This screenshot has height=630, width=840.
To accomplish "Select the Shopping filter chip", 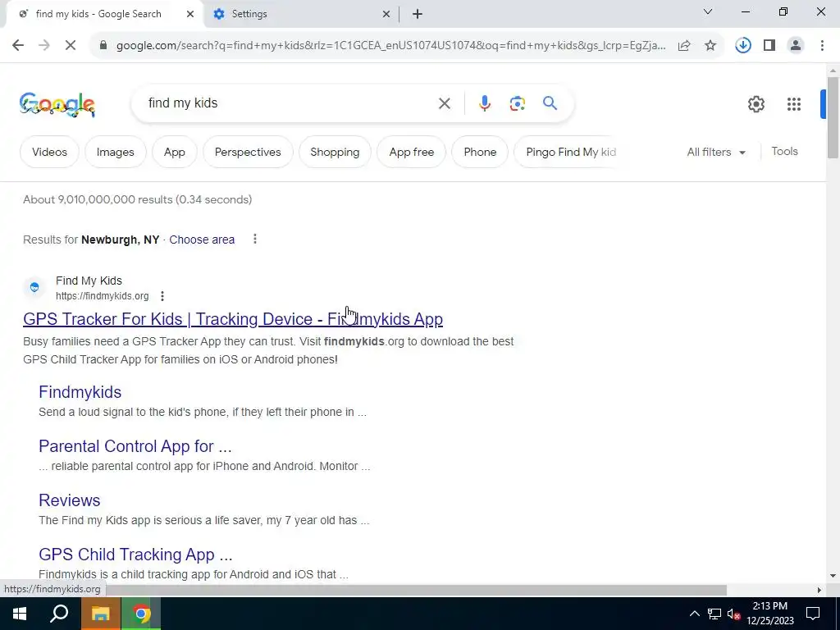I will pos(335,152).
